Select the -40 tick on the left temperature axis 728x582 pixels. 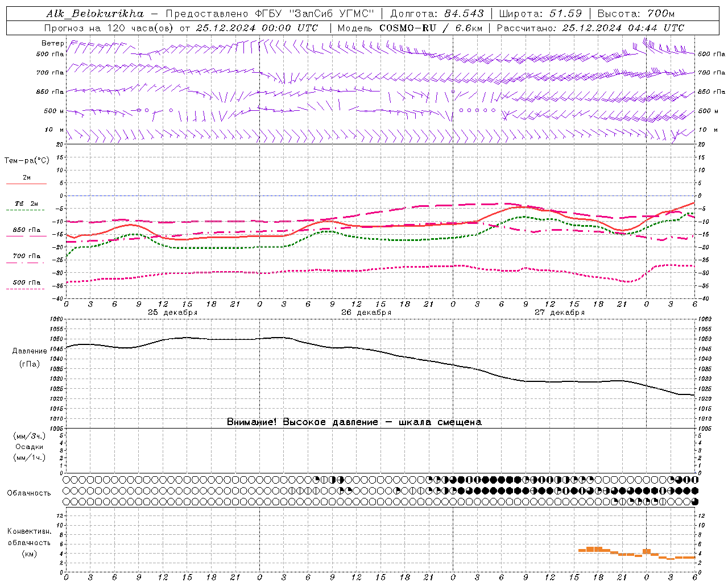59,299
